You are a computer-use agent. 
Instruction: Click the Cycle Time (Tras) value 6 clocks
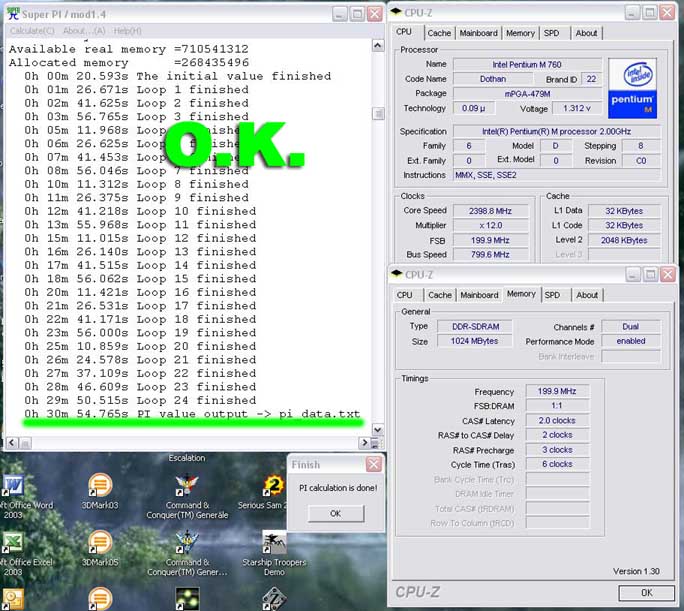(x=557, y=464)
